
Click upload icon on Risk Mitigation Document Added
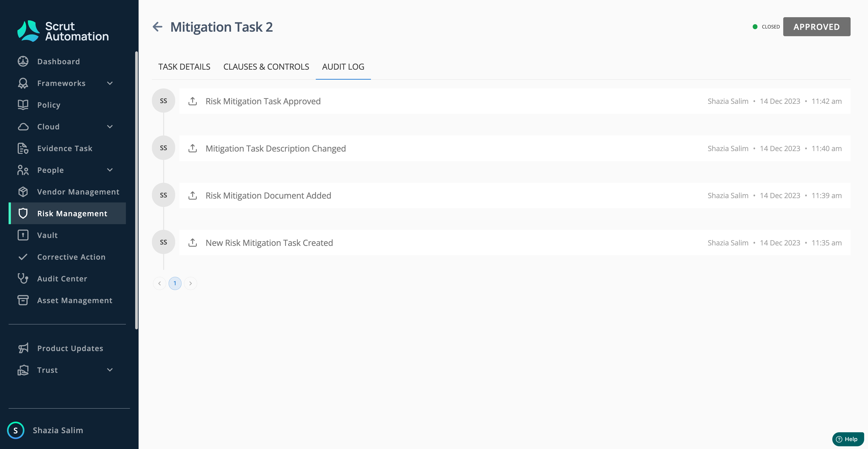coord(192,195)
